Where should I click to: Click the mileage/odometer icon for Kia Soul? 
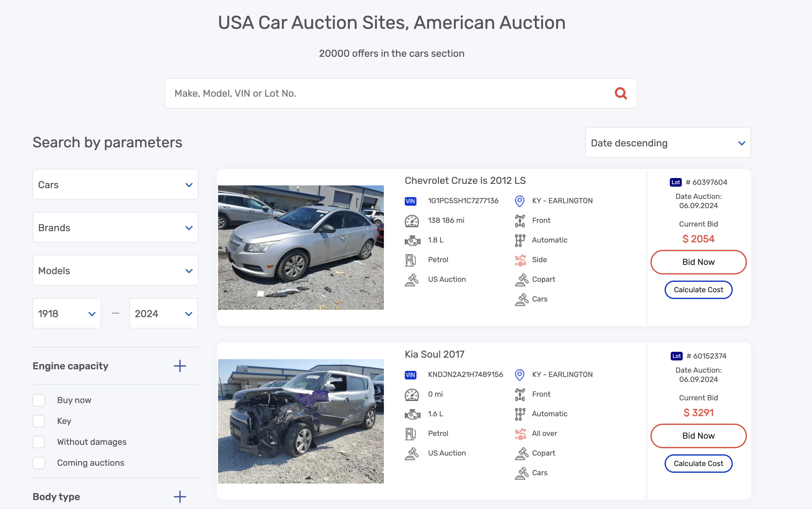pyautogui.click(x=411, y=394)
